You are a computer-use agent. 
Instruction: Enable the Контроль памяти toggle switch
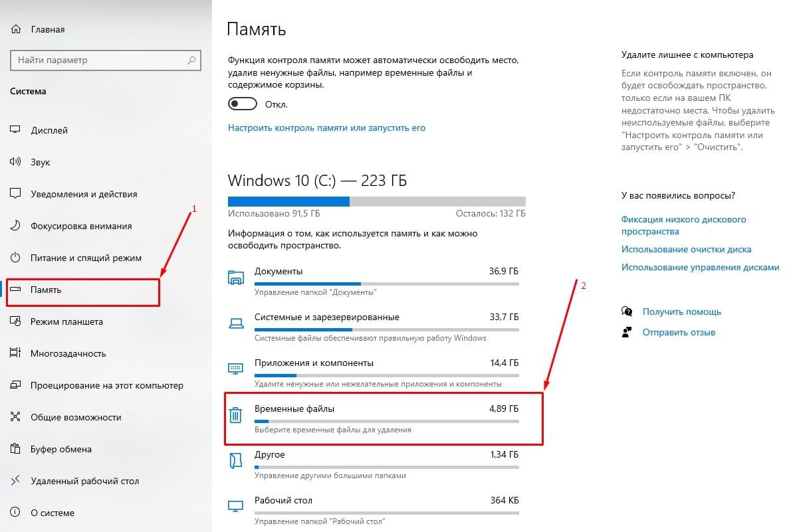(242, 104)
